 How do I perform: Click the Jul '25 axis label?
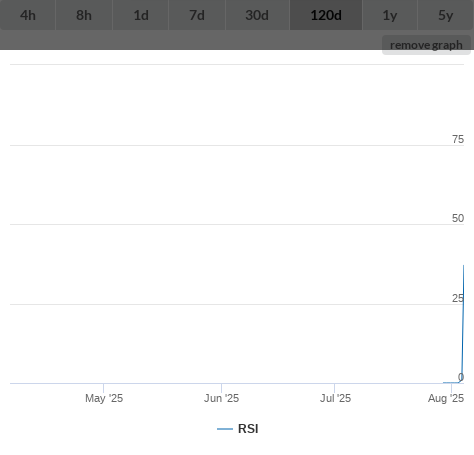(x=335, y=398)
